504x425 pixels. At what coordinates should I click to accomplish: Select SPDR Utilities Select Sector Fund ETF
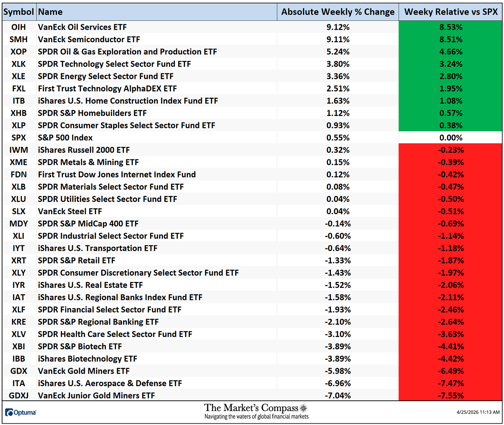[x=107, y=199]
